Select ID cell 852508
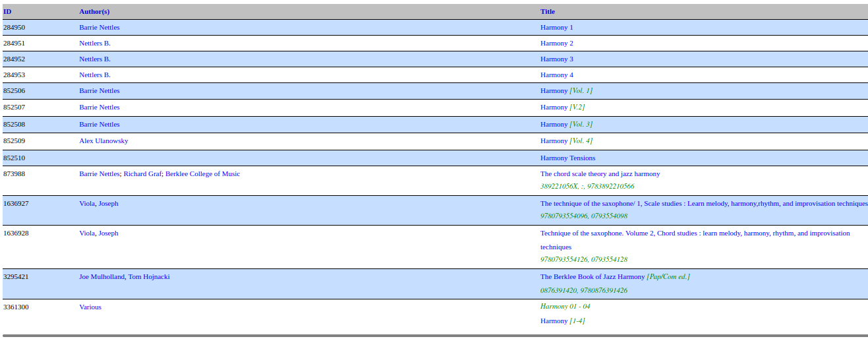The height and width of the screenshot is (341, 868). [x=14, y=124]
